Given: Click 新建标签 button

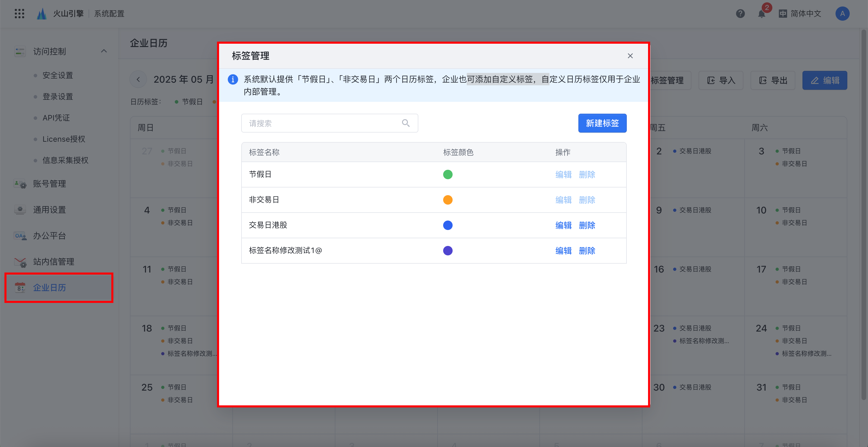Looking at the screenshot, I should [x=602, y=123].
